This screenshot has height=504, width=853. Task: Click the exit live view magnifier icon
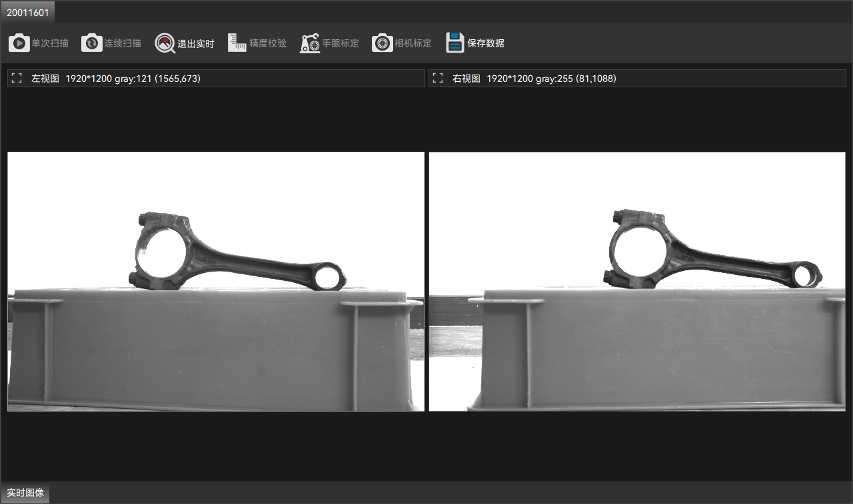click(x=165, y=43)
